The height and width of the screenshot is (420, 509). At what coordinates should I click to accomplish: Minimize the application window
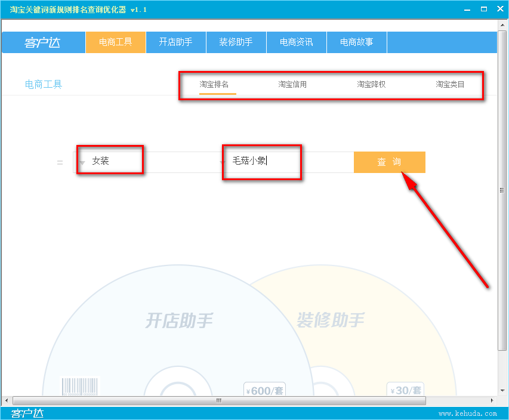tap(467, 10)
